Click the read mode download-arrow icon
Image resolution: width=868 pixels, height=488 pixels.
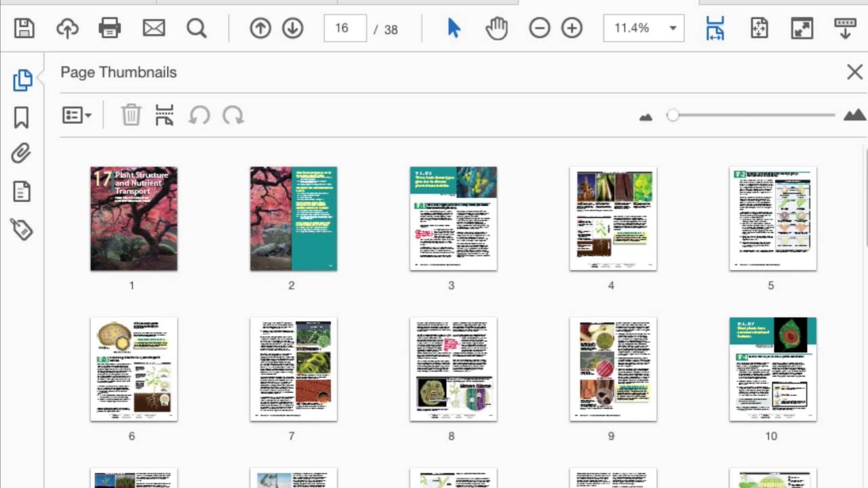845,28
